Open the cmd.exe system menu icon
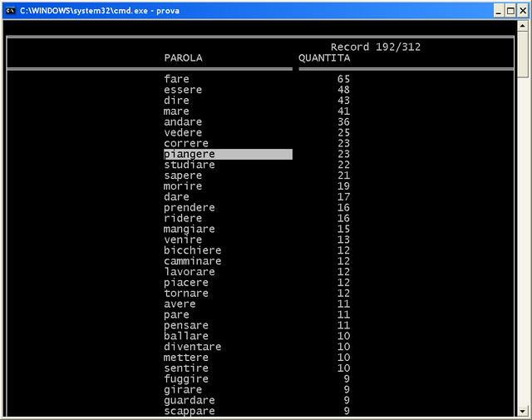 (x=11, y=10)
